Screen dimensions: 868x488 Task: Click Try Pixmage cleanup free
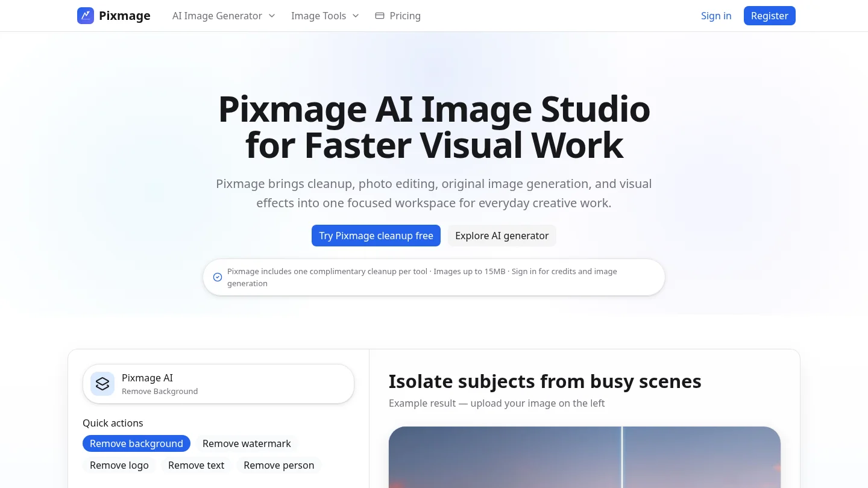pos(376,236)
